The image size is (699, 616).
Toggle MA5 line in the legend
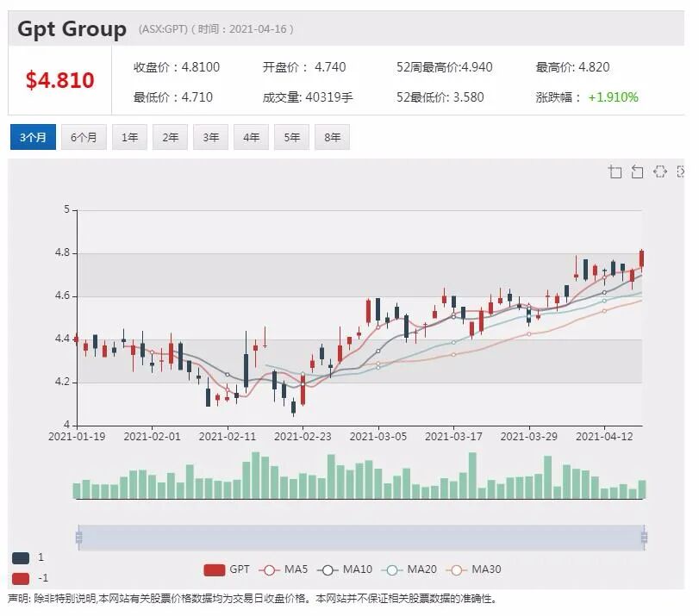coord(284,569)
